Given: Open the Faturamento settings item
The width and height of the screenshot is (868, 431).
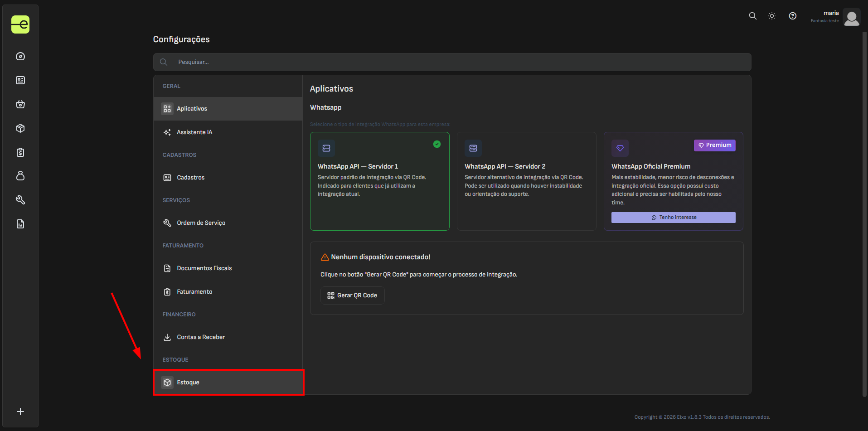Looking at the screenshot, I should (x=228, y=292).
